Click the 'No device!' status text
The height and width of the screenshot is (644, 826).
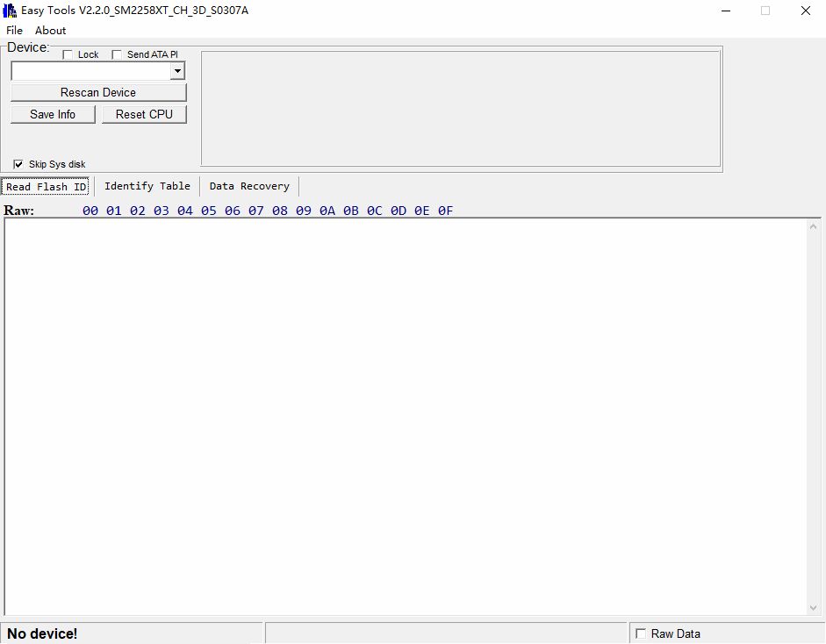42,633
